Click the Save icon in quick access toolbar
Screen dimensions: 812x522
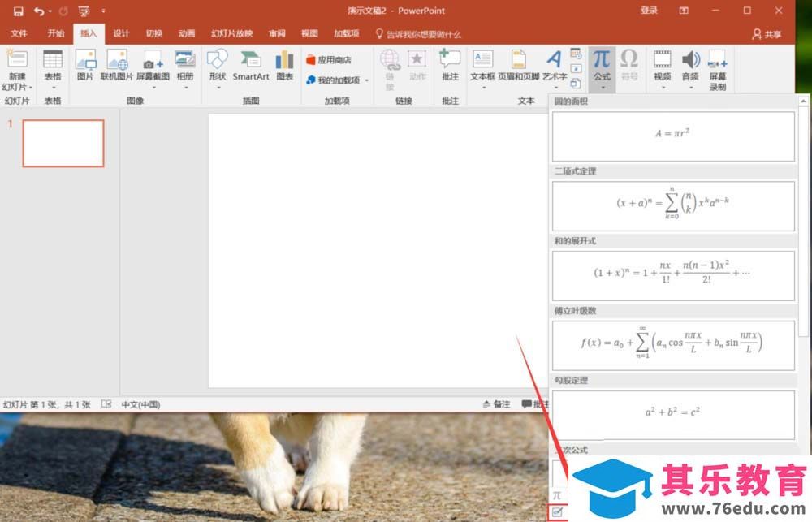pyautogui.click(x=18, y=11)
